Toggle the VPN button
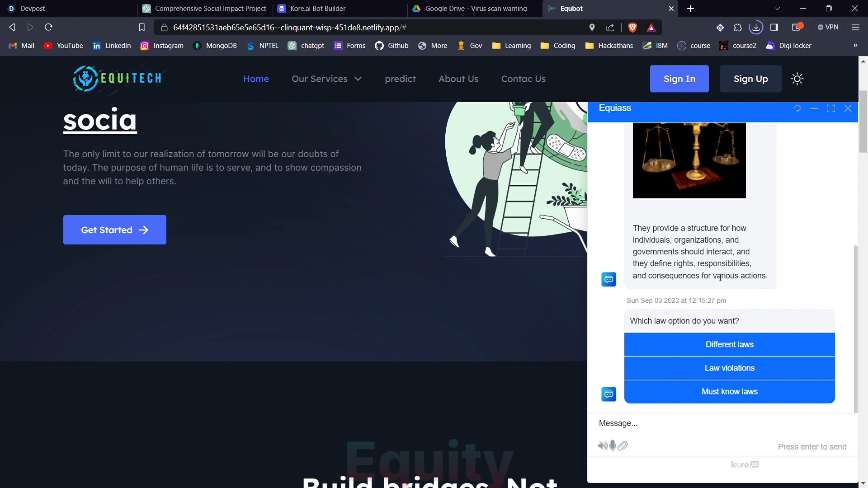This screenshot has width=868, height=488. point(828,28)
